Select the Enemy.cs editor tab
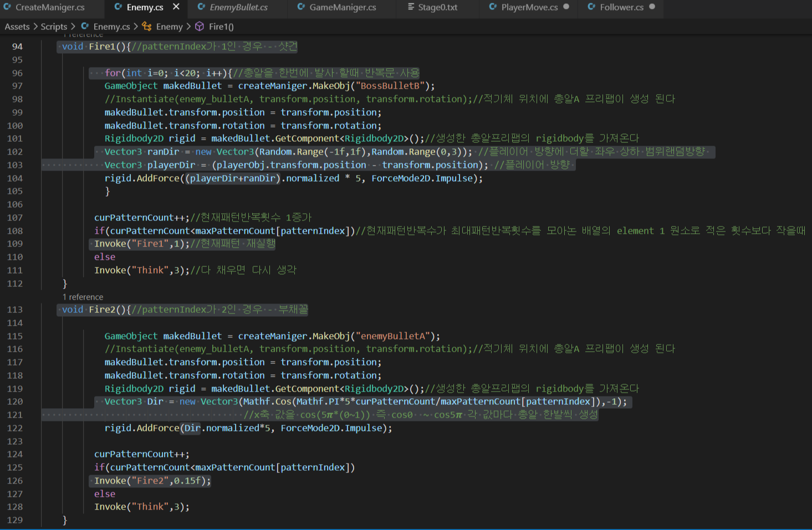 145,7
